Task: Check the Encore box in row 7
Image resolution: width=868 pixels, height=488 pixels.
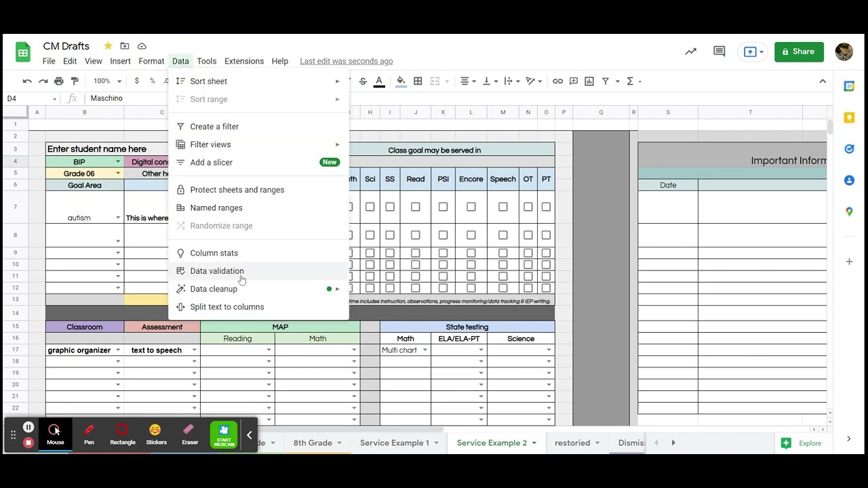Action: coord(471,207)
